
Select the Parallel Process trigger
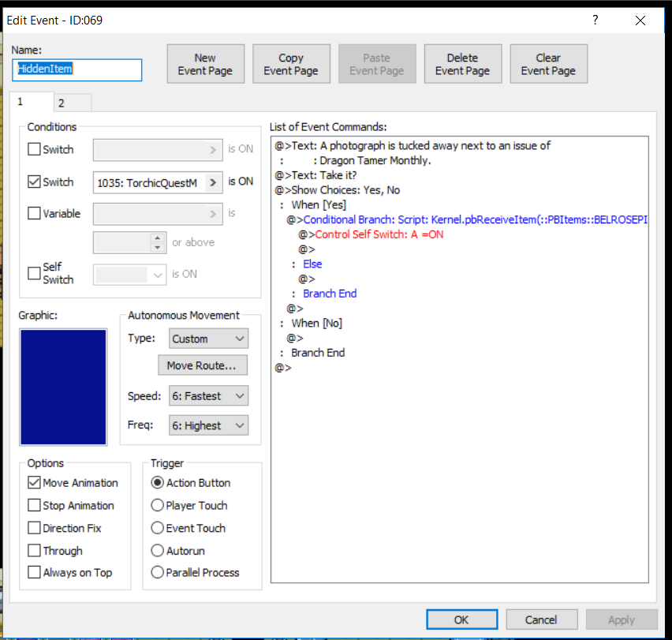(158, 573)
